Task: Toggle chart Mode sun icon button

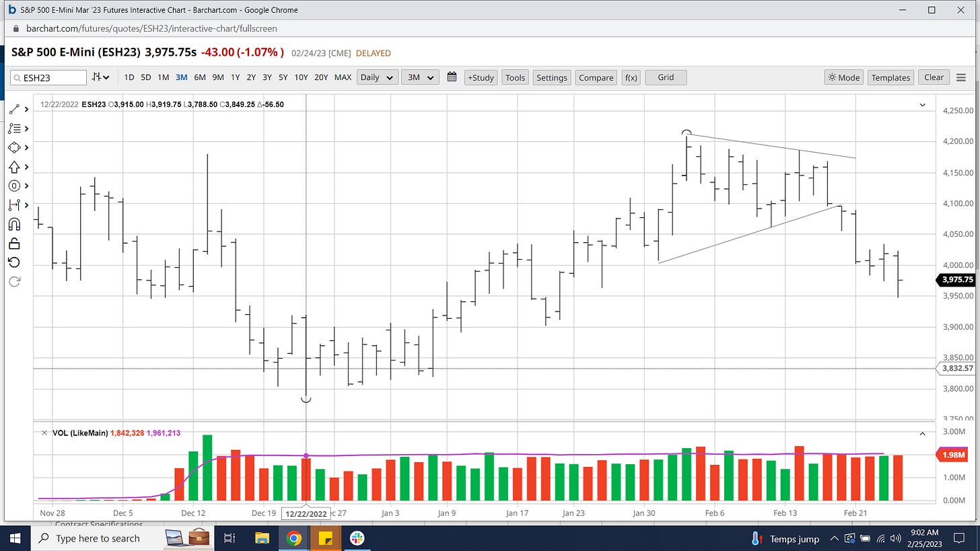Action: (x=844, y=77)
